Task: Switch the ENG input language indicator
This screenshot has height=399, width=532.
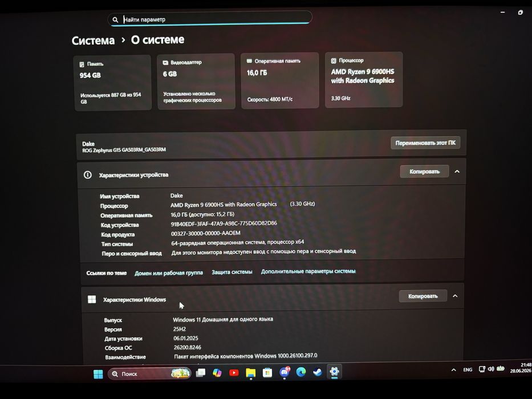Action: pyautogui.click(x=468, y=370)
